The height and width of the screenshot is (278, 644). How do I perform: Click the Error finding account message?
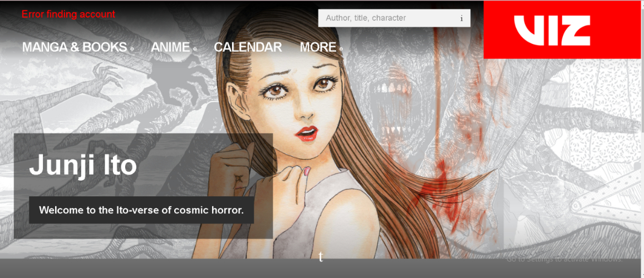(x=68, y=14)
